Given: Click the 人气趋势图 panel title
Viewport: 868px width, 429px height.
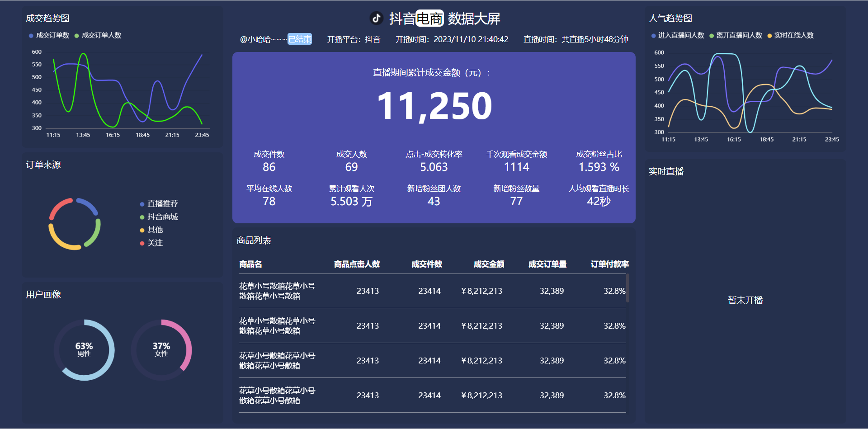Looking at the screenshot, I should 670,18.
